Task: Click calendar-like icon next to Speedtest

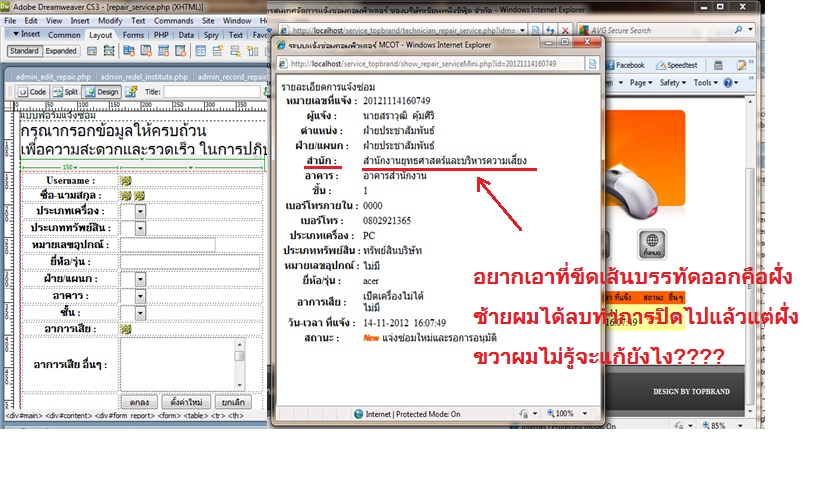Action: point(718,65)
